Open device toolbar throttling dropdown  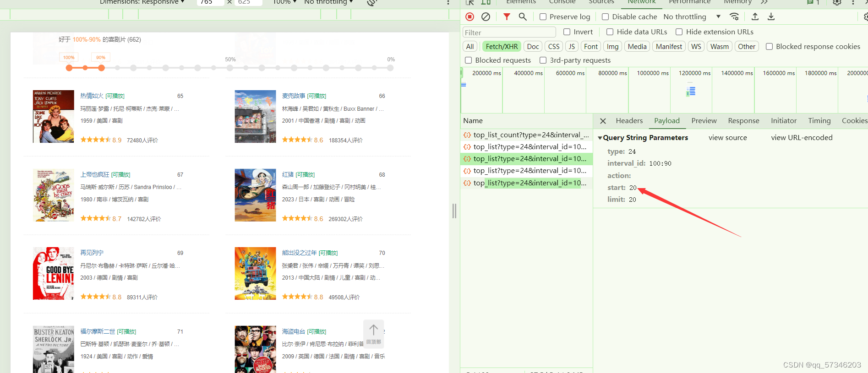click(328, 2)
